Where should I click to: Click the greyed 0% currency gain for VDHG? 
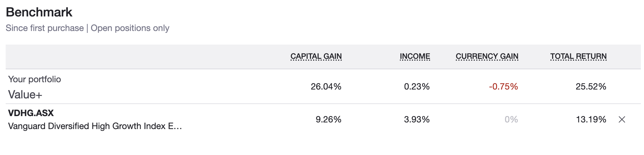[511, 120]
